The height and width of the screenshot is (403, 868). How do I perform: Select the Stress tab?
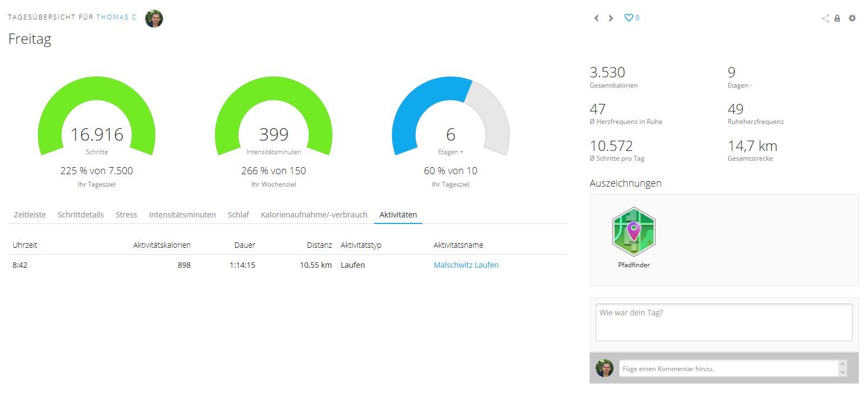pyautogui.click(x=126, y=215)
